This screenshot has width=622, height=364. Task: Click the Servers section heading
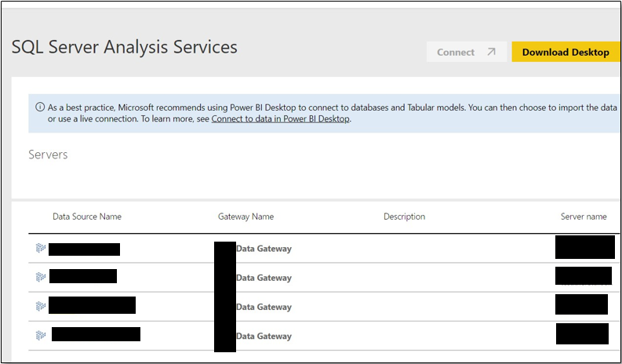pyautogui.click(x=48, y=155)
